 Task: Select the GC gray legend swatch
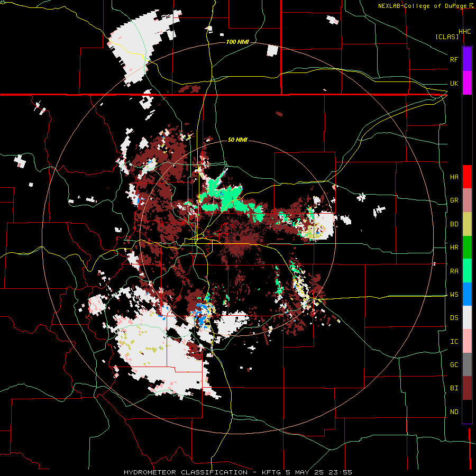point(467,364)
